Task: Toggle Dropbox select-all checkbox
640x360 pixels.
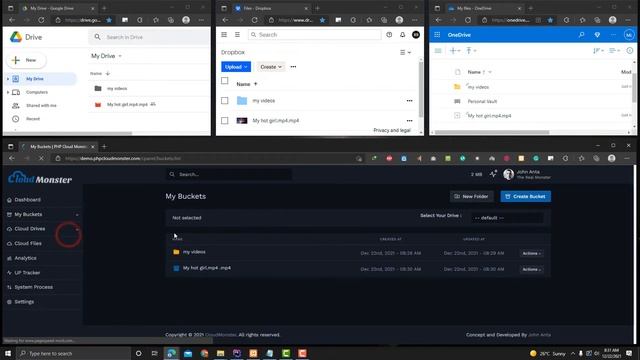Action: 224,80
